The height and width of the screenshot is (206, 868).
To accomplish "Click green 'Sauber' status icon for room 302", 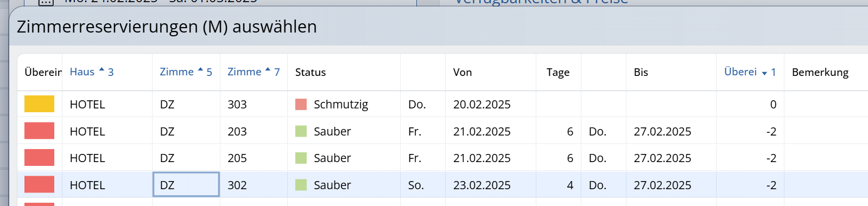I will 301,185.
